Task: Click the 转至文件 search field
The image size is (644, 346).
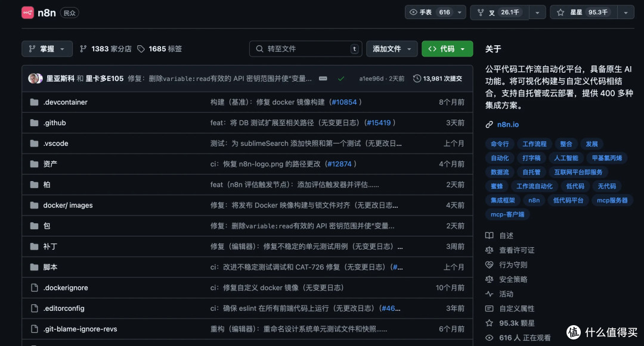Action: [305, 49]
